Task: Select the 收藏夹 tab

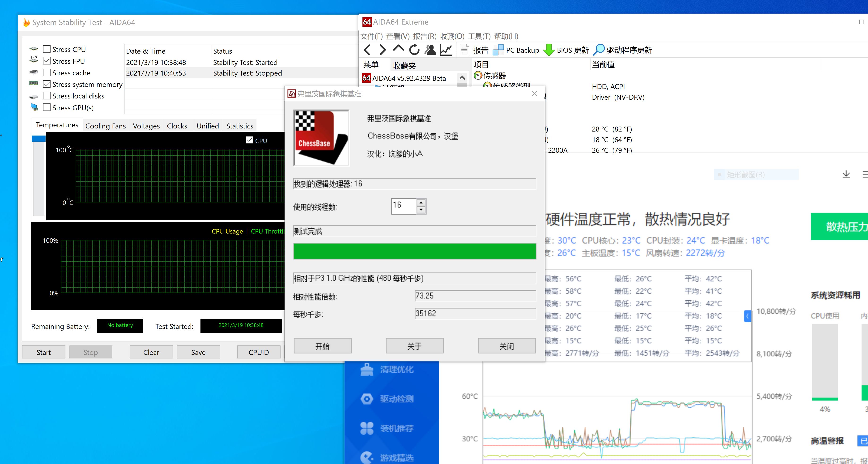Action: tap(404, 65)
